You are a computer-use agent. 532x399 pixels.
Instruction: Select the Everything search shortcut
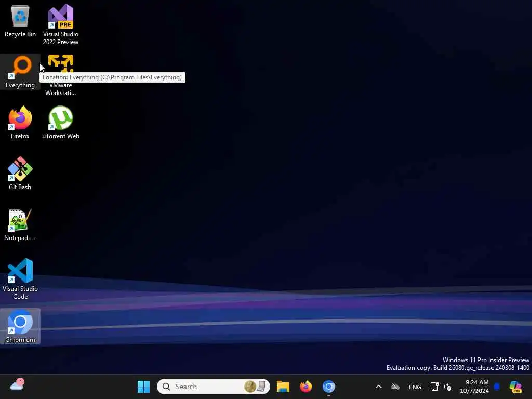pos(20,72)
